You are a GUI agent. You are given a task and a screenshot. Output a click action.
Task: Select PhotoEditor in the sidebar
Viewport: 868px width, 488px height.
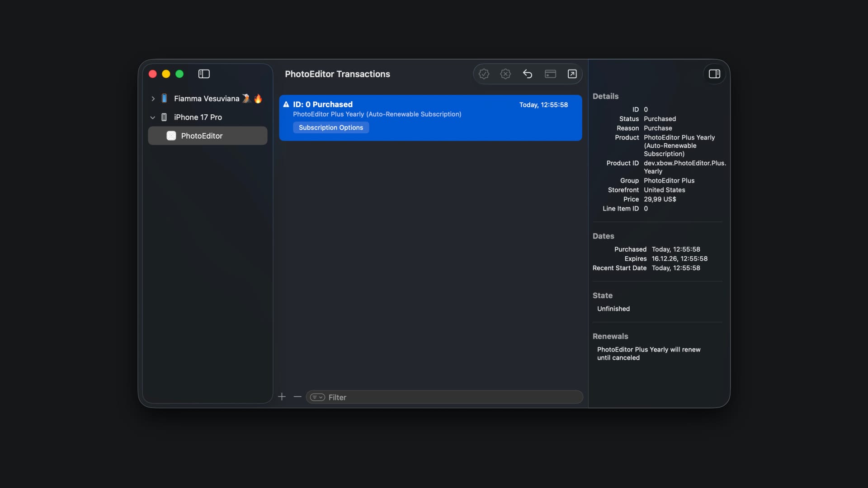click(202, 136)
